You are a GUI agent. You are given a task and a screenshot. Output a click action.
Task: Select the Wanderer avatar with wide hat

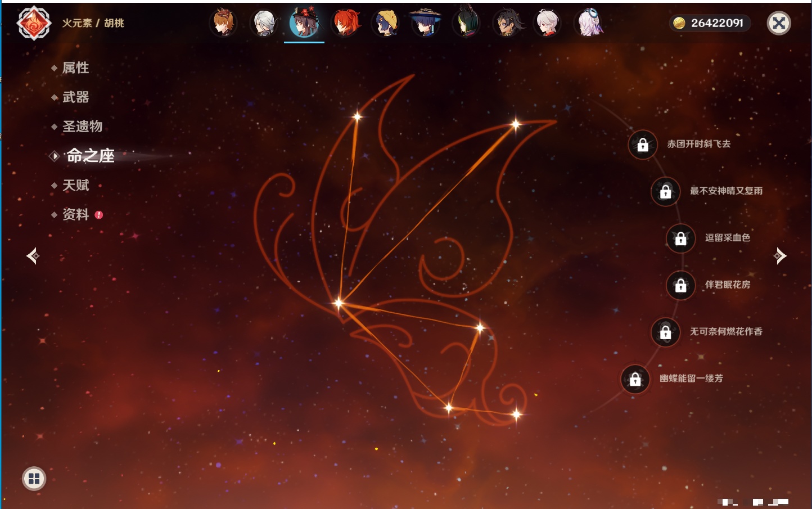coord(426,23)
